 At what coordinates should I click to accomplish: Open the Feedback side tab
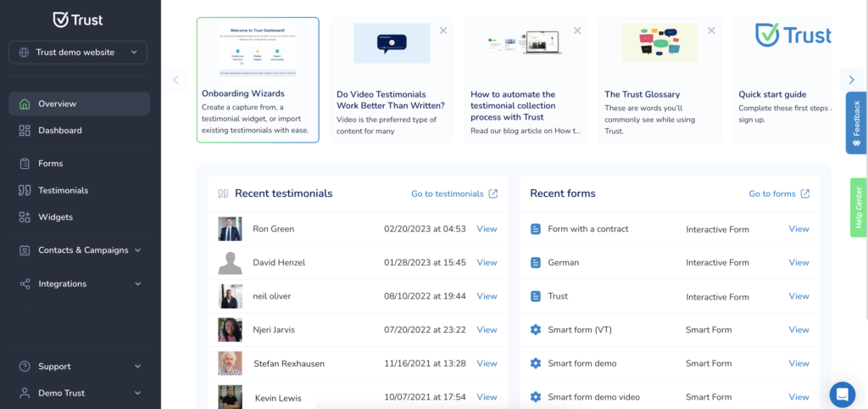[x=856, y=122]
